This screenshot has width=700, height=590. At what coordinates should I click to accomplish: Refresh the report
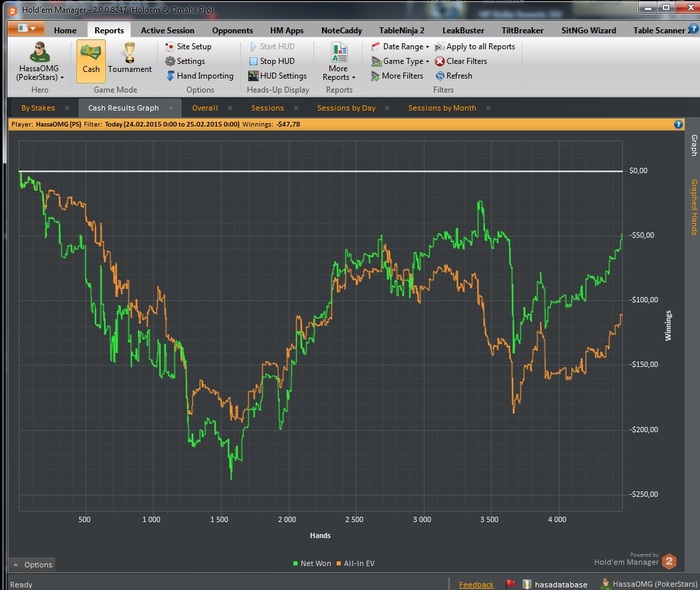454,76
